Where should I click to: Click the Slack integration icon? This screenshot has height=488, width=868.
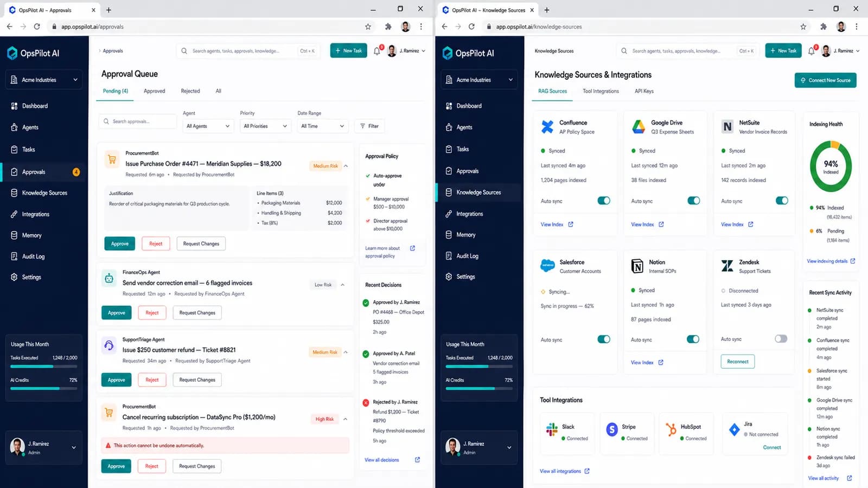(x=552, y=430)
